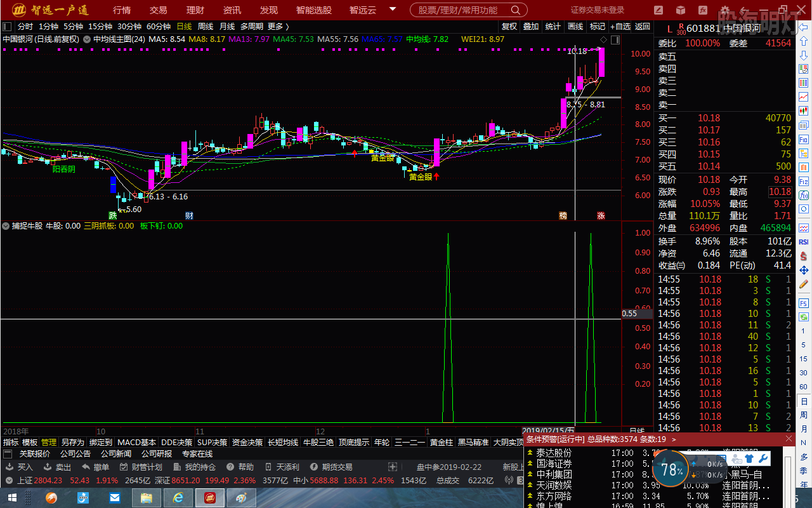Open the f(x) formula sidebar icon
Image resolution: width=812 pixels, height=508 pixels.
pos(804,195)
